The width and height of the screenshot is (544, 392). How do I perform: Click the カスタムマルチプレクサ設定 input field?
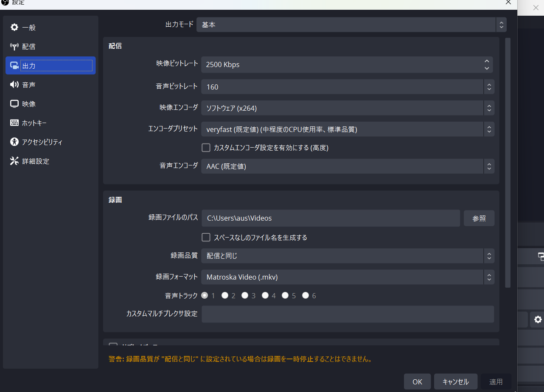point(348,314)
